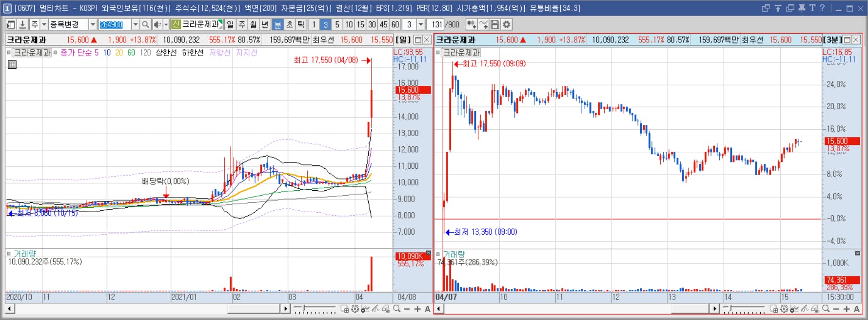Toggle the 분 (minute) chart period
The height and width of the screenshot is (320, 868).
pos(277,24)
